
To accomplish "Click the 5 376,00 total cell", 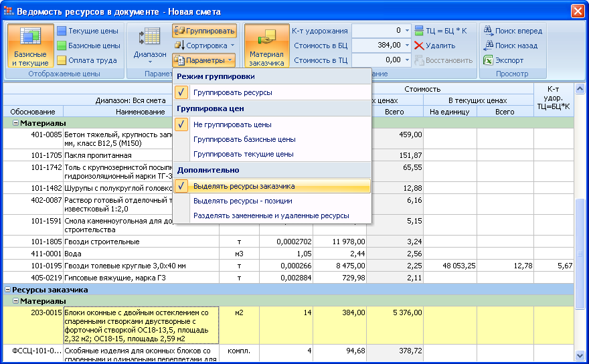I will pos(395,325).
